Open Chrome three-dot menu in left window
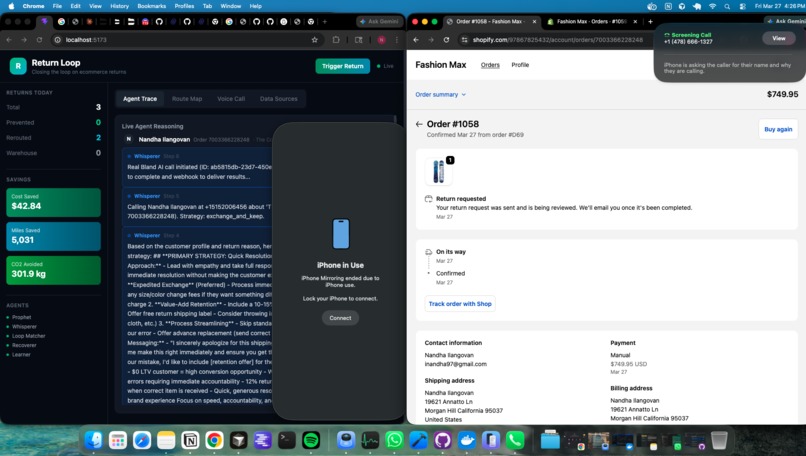The height and width of the screenshot is (456, 806). pos(396,40)
